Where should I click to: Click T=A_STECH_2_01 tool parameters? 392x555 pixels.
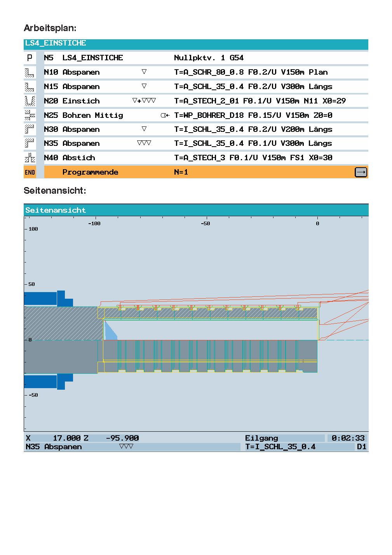click(260, 101)
